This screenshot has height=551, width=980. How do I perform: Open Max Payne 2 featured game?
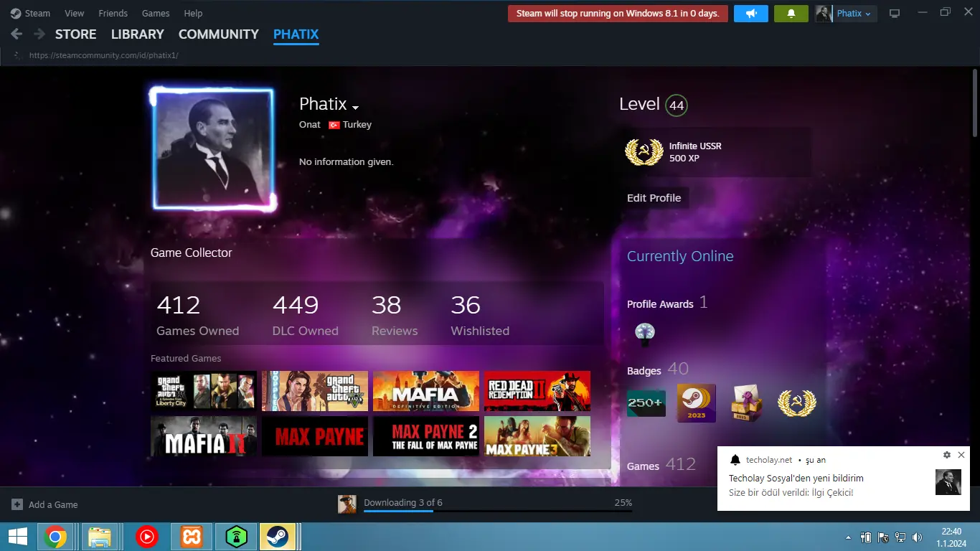pos(426,436)
